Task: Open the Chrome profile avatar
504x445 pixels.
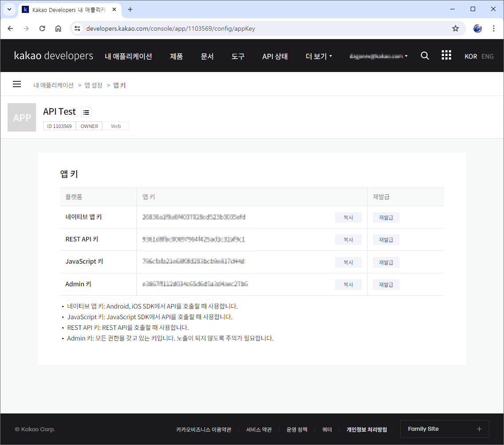Action: [x=478, y=28]
